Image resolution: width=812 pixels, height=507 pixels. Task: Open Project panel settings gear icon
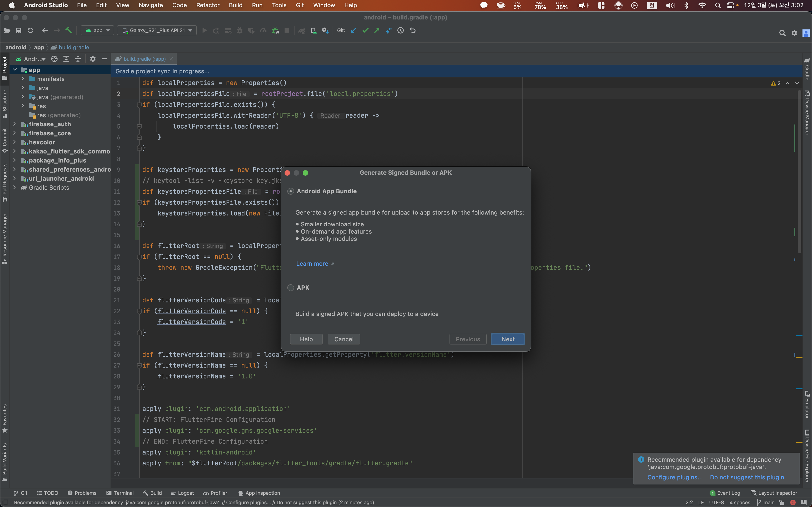[x=93, y=59]
